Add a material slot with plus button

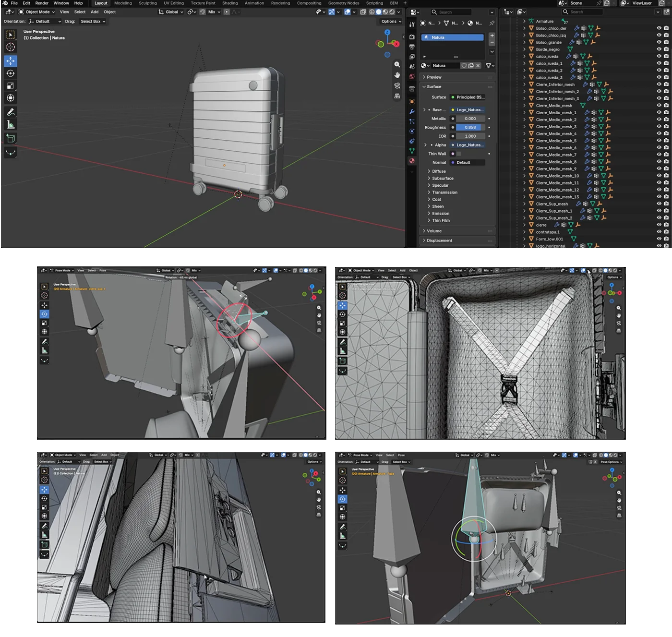click(492, 36)
